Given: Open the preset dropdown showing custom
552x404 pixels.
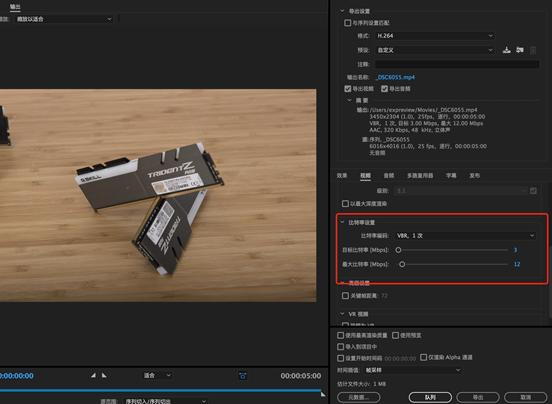Looking at the screenshot, I should [435, 50].
